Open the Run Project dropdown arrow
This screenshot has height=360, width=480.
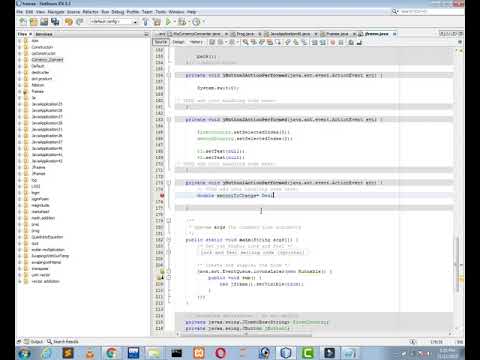click(174, 22)
